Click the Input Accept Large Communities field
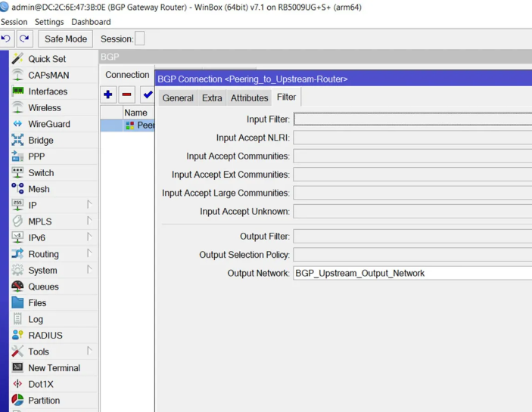This screenshot has height=412, width=532. click(x=412, y=193)
